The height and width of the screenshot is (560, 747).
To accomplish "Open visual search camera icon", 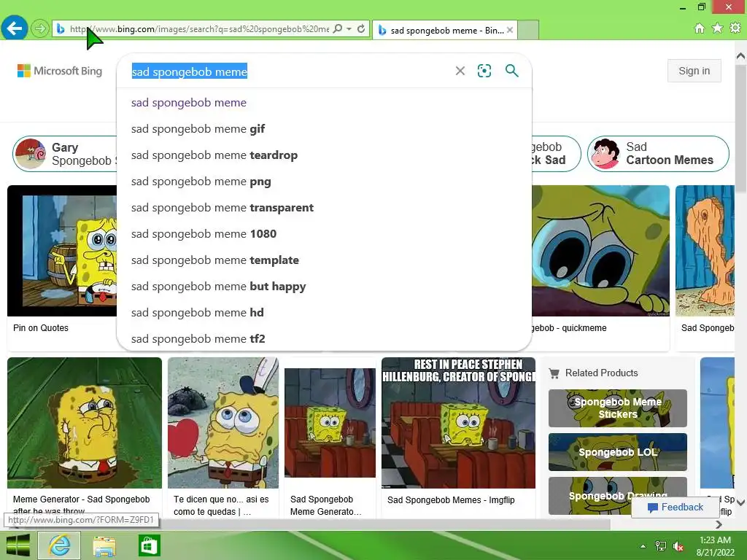I will pyautogui.click(x=484, y=71).
